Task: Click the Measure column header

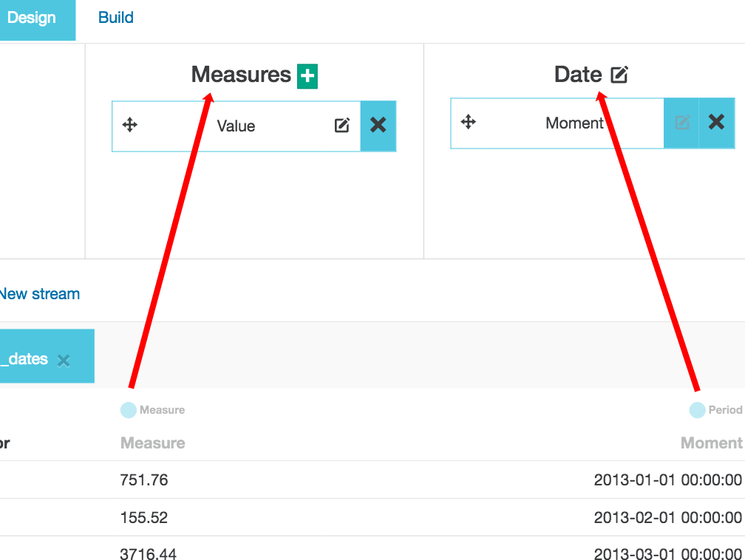Action: click(152, 443)
